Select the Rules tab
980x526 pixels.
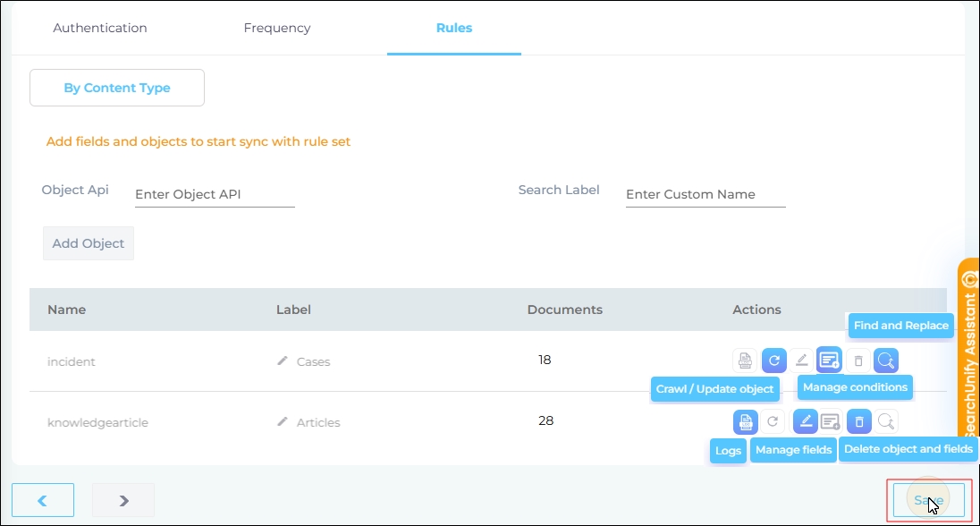(x=454, y=28)
